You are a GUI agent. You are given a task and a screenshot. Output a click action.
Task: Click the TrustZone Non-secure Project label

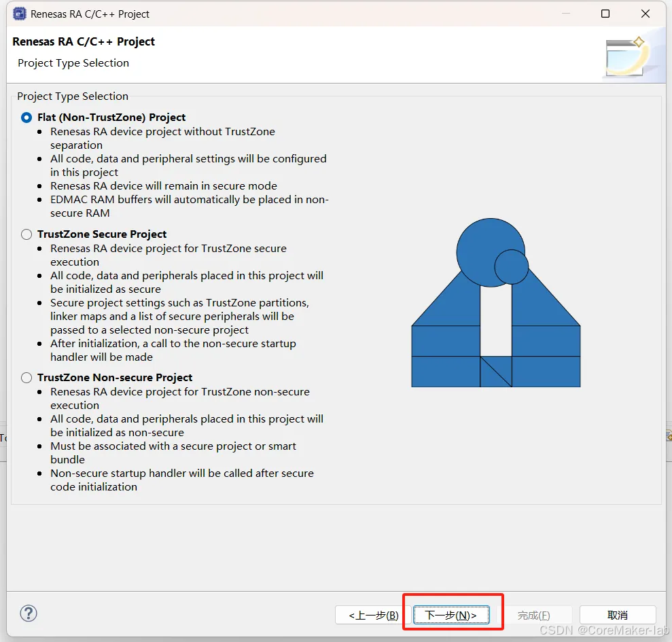point(115,378)
